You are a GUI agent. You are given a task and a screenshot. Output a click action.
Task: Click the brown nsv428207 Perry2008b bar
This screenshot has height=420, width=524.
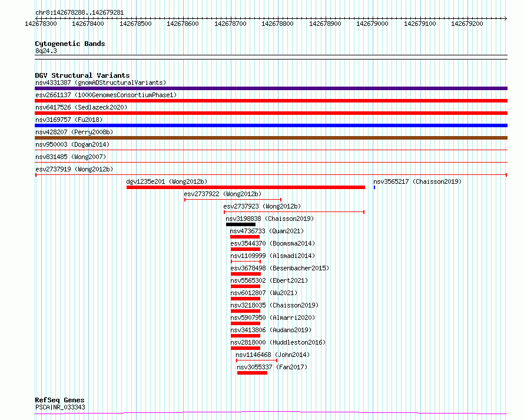pyautogui.click(x=271, y=138)
